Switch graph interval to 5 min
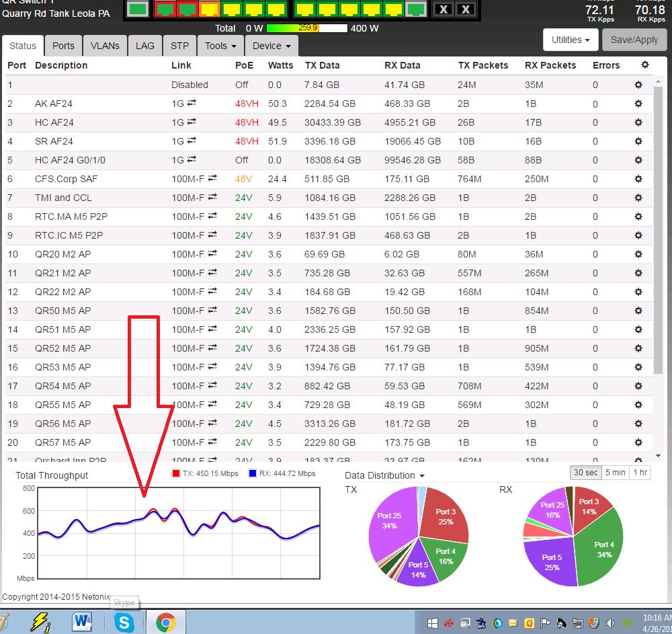Screen dimensions: 672x634 tap(614, 473)
